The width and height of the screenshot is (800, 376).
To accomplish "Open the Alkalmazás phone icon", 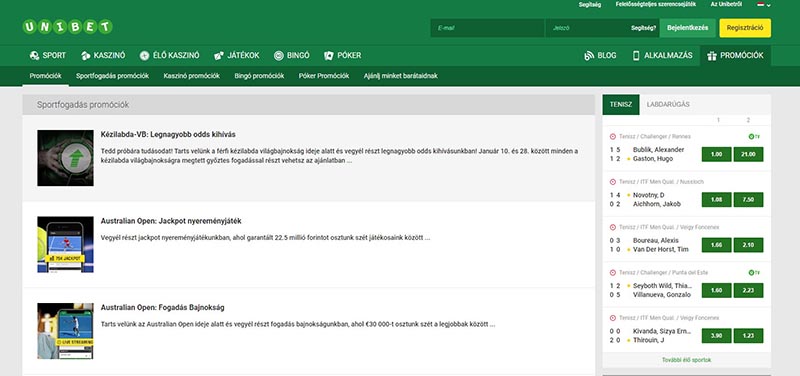I will [636, 56].
